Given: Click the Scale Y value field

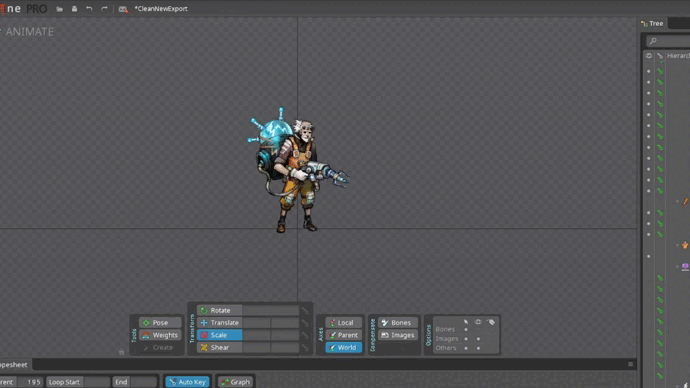Looking at the screenshot, I should click(285, 335).
